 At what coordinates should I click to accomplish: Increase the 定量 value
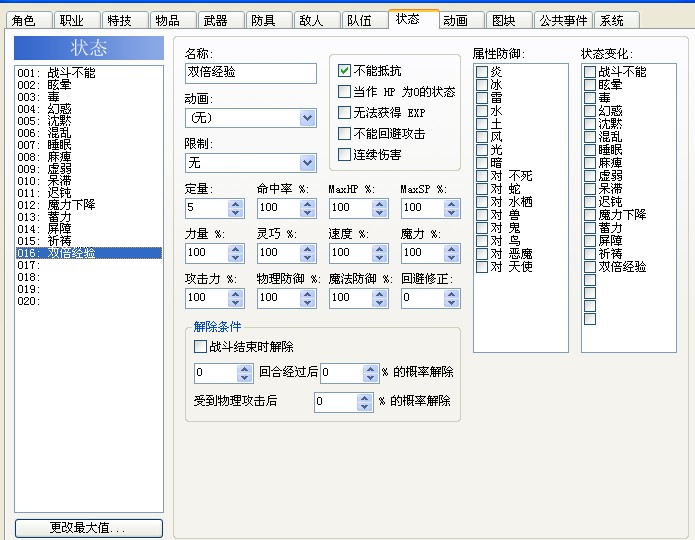coord(236,204)
